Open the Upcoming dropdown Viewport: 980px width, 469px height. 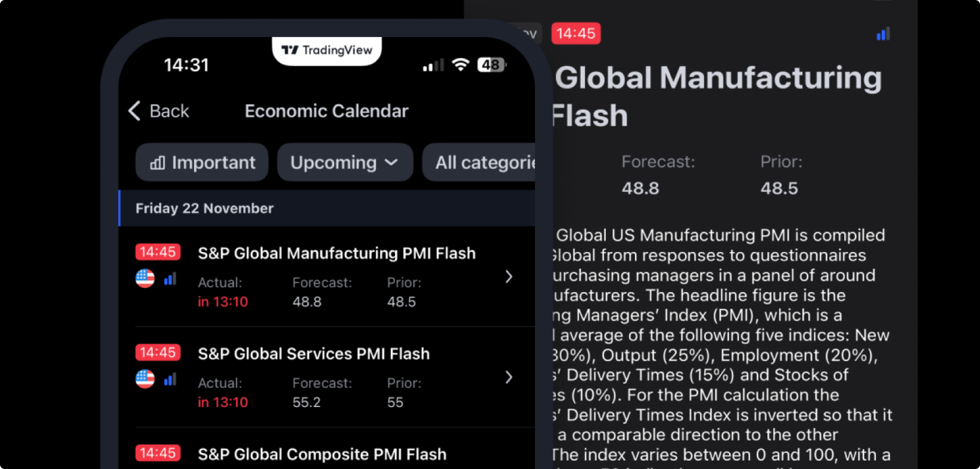[x=344, y=162]
